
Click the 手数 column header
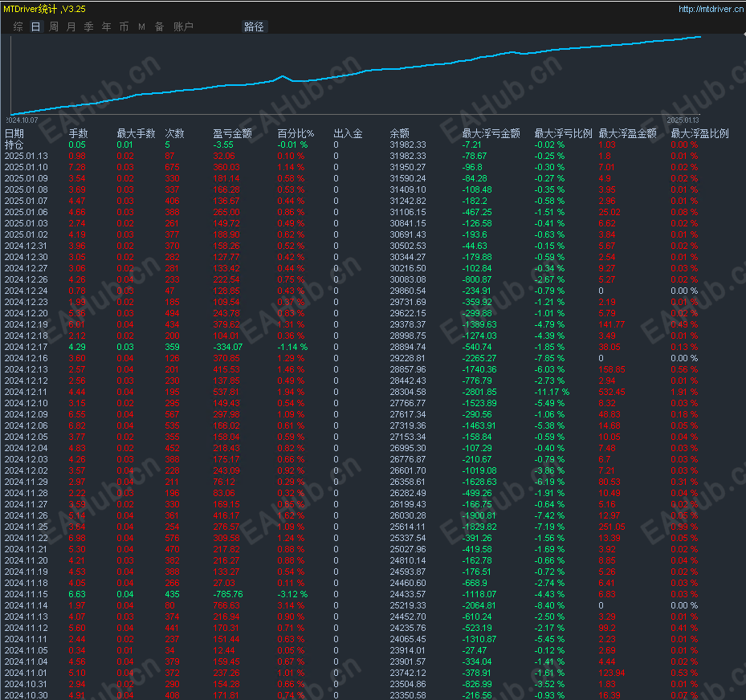click(x=78, y=133)
